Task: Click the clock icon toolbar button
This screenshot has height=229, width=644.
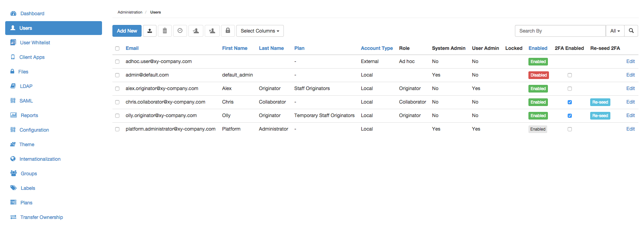Action: click(180, 31)
